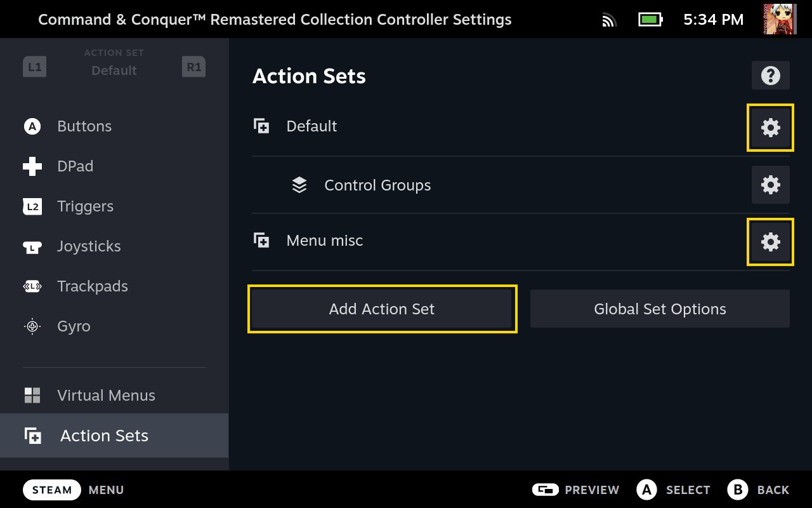Open the Triggers settings tab

coord(85,206)
